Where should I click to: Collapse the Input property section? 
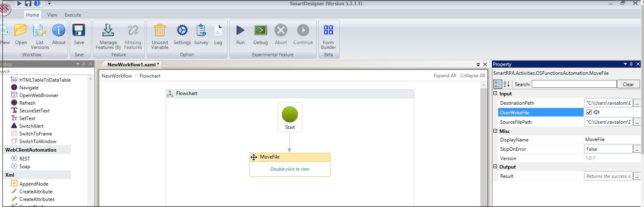click(495, 94)
